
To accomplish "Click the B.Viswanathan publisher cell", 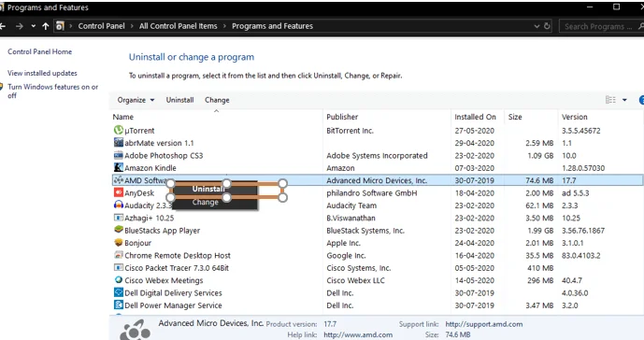I will pyautogui.click(x=351, y=218).
